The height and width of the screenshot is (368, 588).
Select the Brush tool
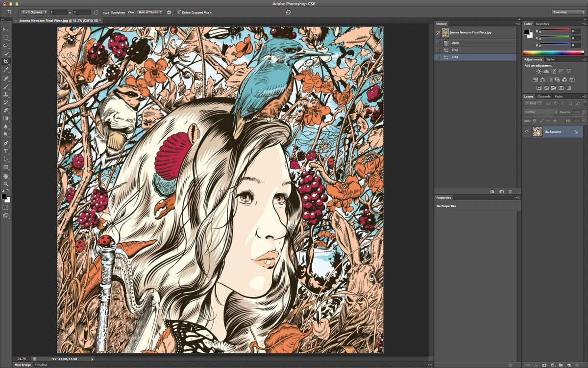(6, 86)
